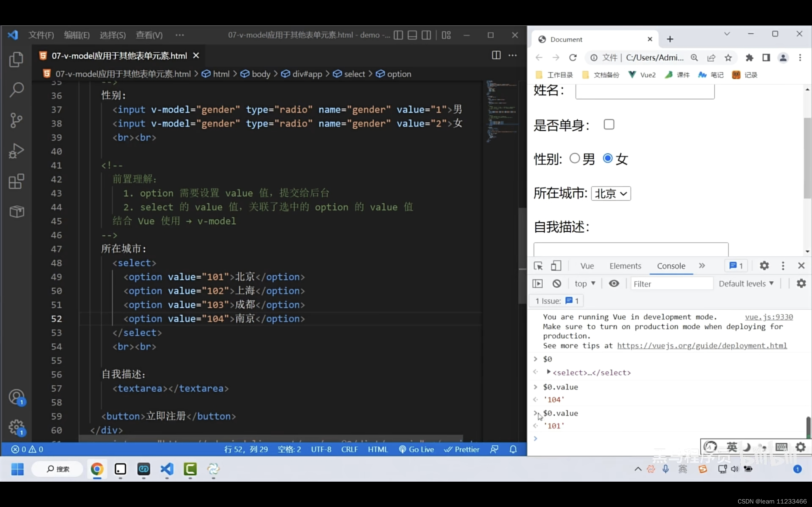Select the 女 radio button
This screenshot has height=507, width=812.
coord(608,158)
